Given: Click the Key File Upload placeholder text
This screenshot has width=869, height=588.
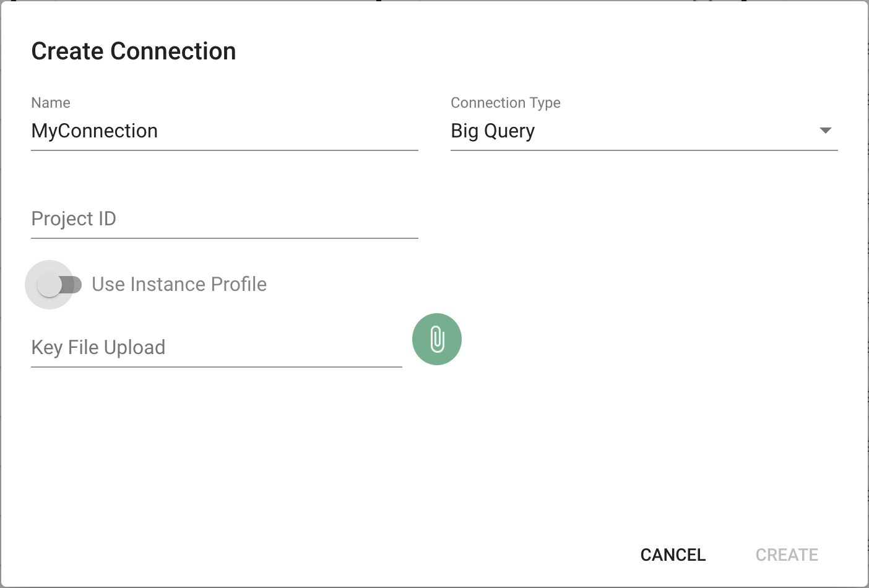Looking at the screenshot, I should (98, 347).
